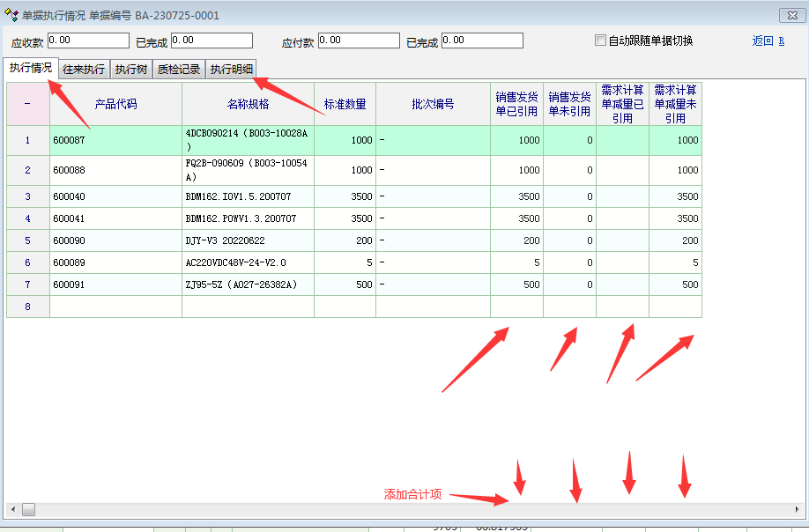Viewport: 809px width, 532px height.
Task: Click the 产品代码 column header
Action: [x=115, y=104]
